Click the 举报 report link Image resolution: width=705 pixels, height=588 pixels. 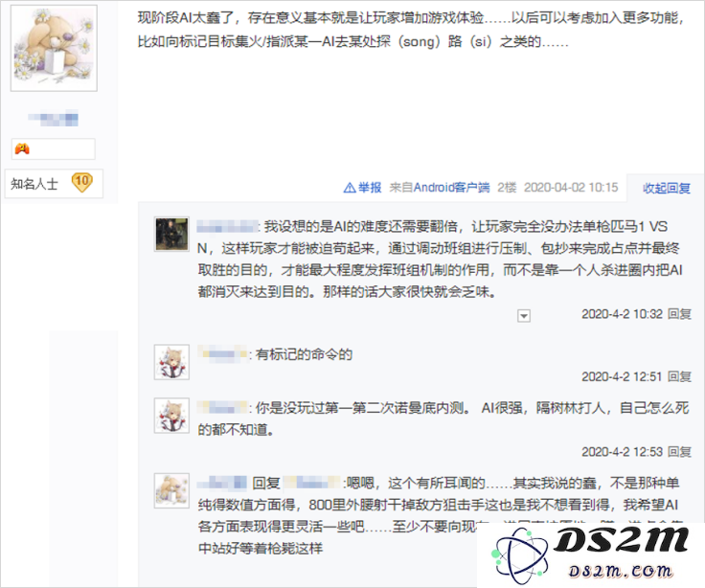(370, 188)
